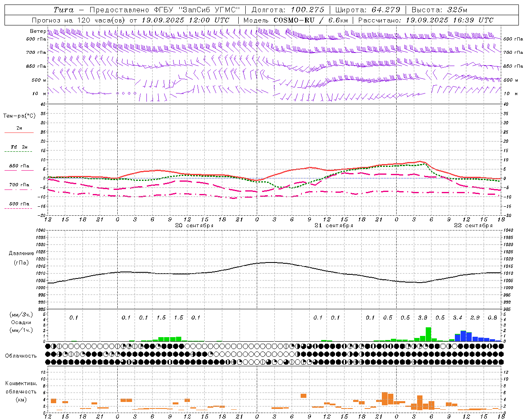Click the "Тем-ра(°C)" temperature axis title
525x420 pixels.
pyautogui.click(x=19, y=116)
